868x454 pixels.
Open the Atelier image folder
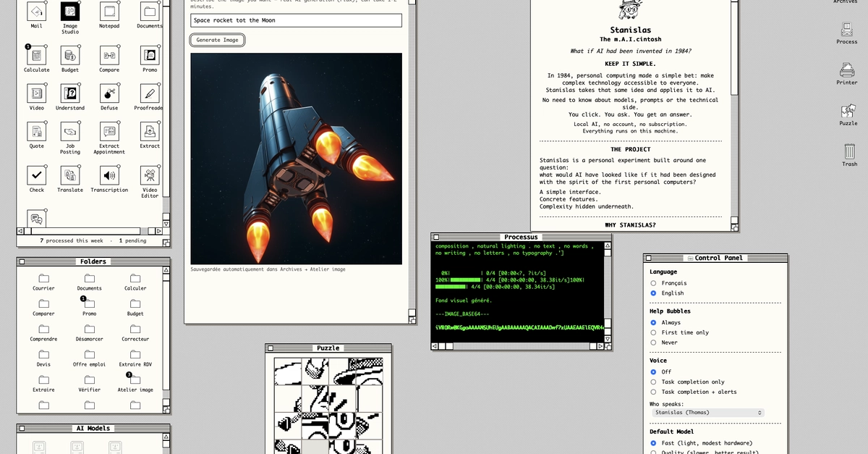pyautogui.click(x=135, y=380)
